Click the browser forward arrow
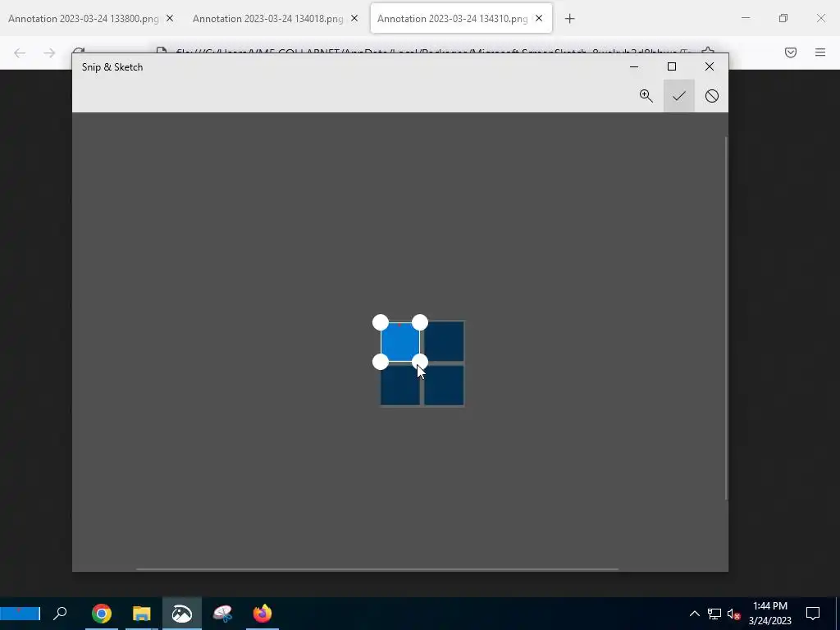The image size is (840, 630). (49, 52)
